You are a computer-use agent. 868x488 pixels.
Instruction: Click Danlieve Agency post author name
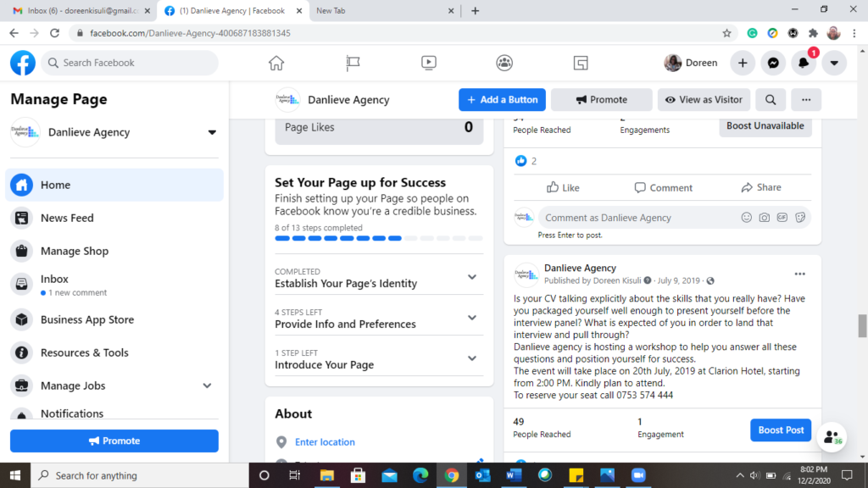tap(580, 268)
